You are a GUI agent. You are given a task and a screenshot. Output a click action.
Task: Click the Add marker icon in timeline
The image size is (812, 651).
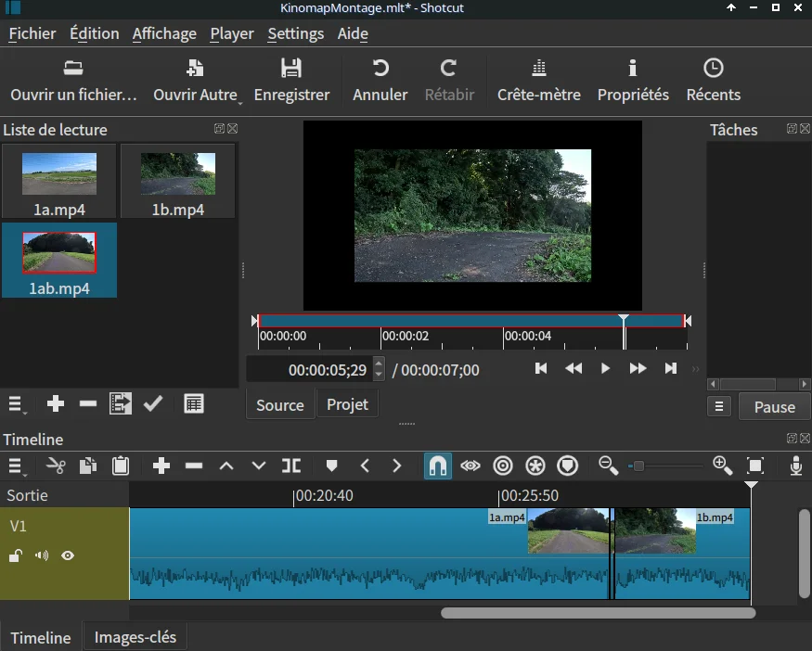331,466
